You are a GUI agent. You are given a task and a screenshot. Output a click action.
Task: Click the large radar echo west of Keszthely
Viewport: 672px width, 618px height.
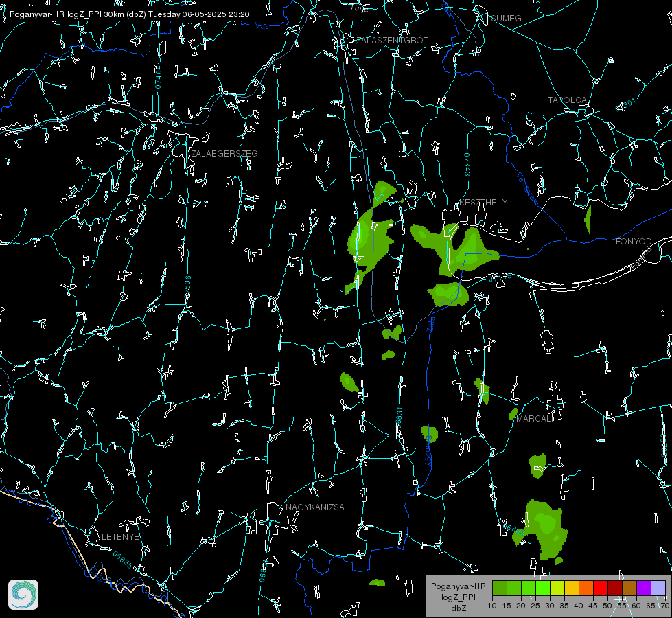point(369,240)
